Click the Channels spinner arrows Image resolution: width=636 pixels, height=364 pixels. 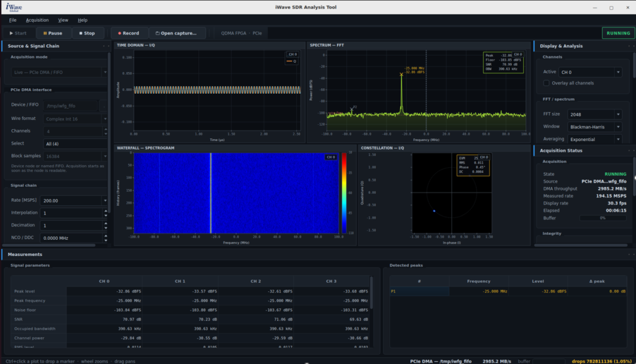106,132
